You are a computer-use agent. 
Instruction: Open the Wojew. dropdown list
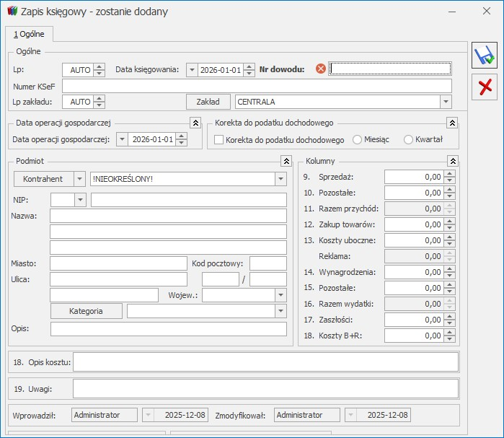click(x=280, y=295)
